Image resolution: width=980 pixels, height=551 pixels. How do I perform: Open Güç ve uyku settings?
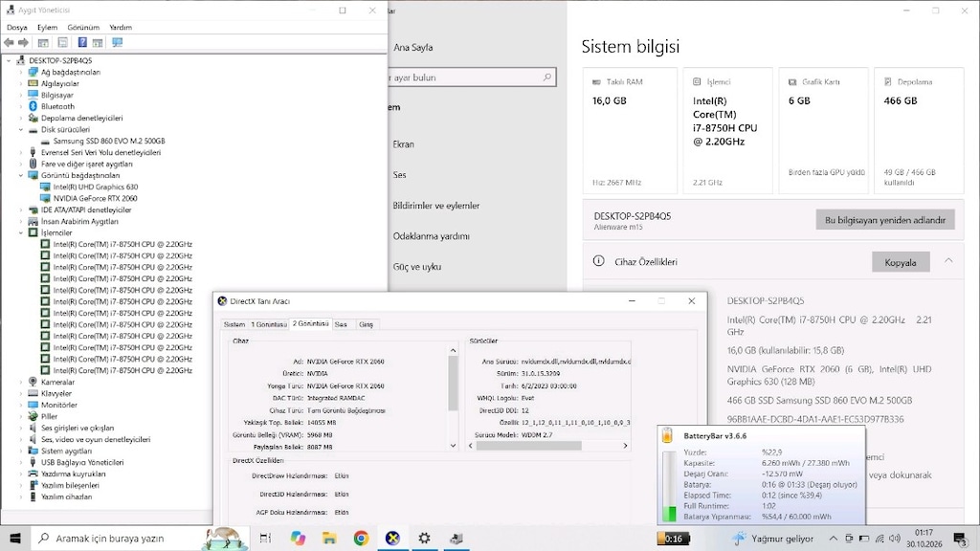417,267
